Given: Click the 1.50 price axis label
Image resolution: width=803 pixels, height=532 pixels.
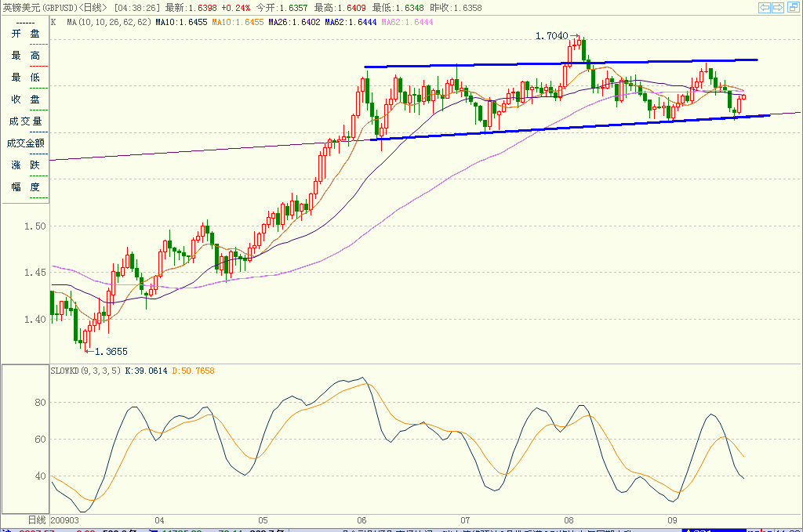Looking at the screenshot, I should pos(35,226).
